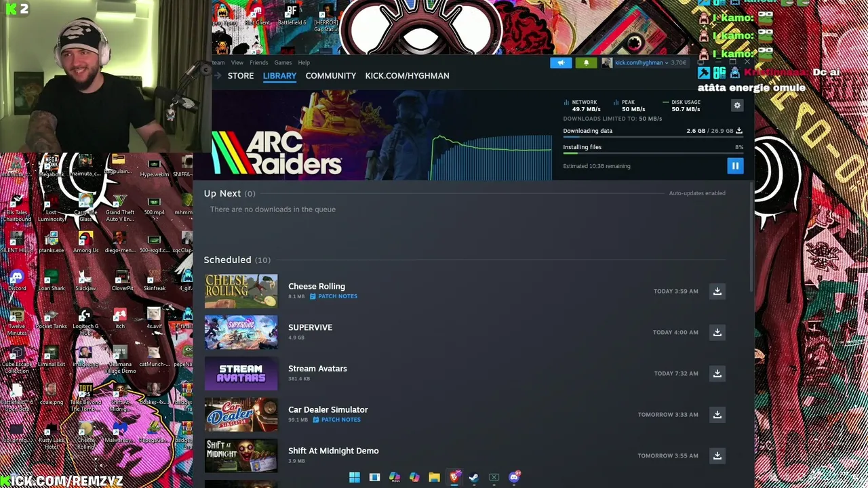868x488 pixels.
Task: Click the Steam announcements megaphone icon
Action: click(561, 62)
